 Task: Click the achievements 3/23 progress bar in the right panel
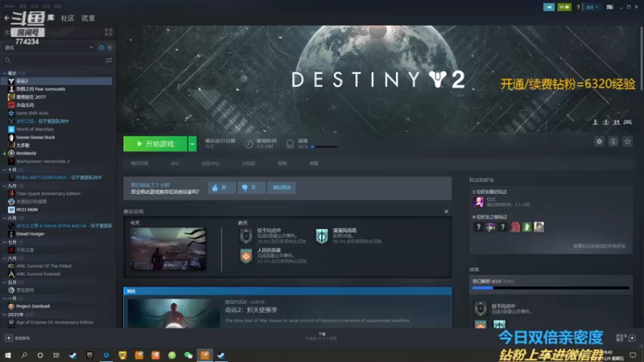point(551,288)
